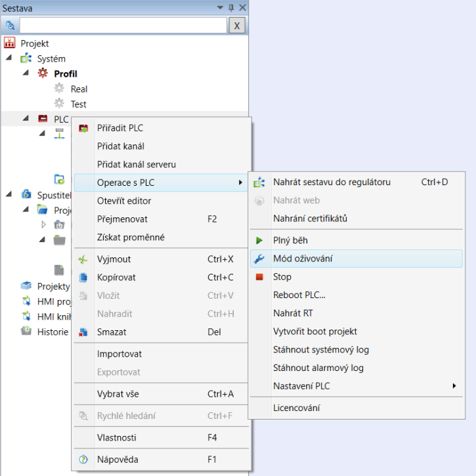Click the search icon beside the filter field
Screen dimensions: 476x476
pos(10,25)
